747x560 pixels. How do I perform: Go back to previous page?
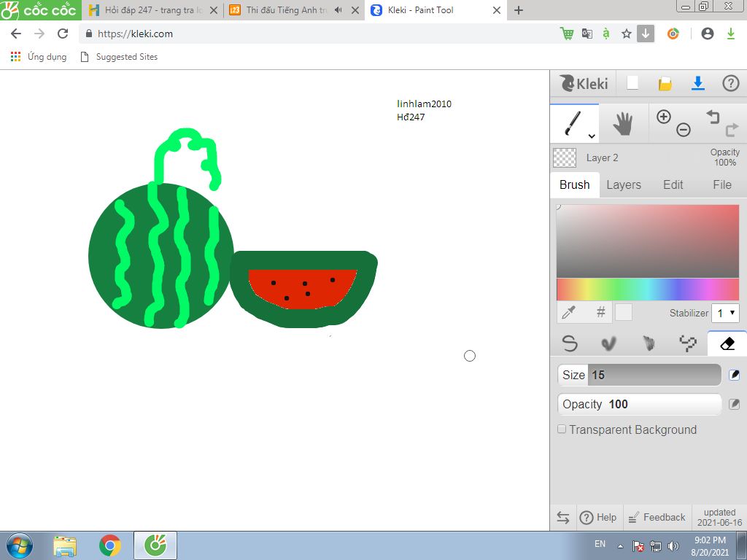coord(16,34)
